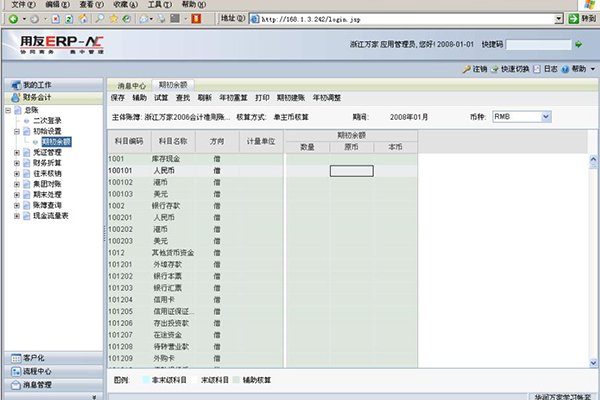The image size is (600, 400).
Task: Click the browser Refresh page icon
Action: [69, 19]
